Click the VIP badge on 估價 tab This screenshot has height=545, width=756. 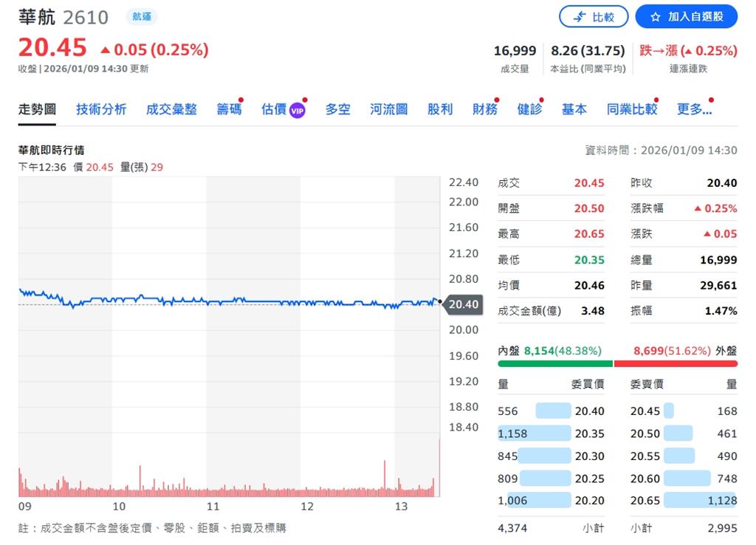click(x=298, y=108)
